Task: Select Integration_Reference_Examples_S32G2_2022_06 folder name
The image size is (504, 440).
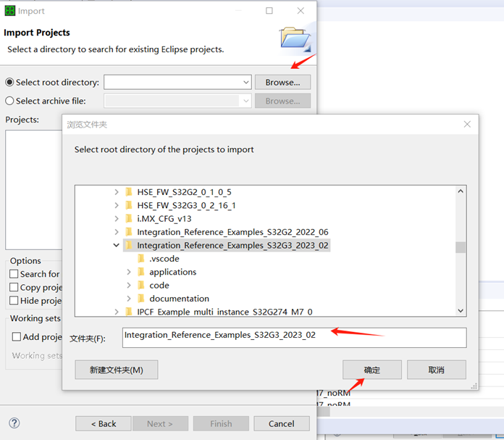Action: 232,232
